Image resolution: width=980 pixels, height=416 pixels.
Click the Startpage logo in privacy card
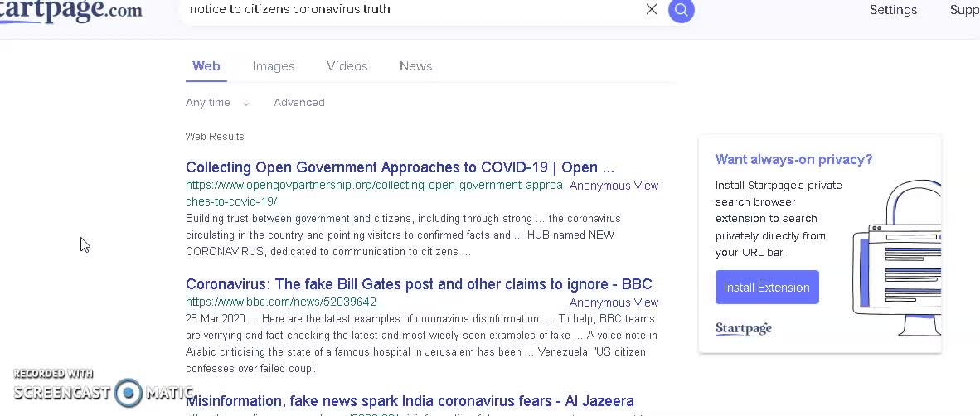[744, 328]
